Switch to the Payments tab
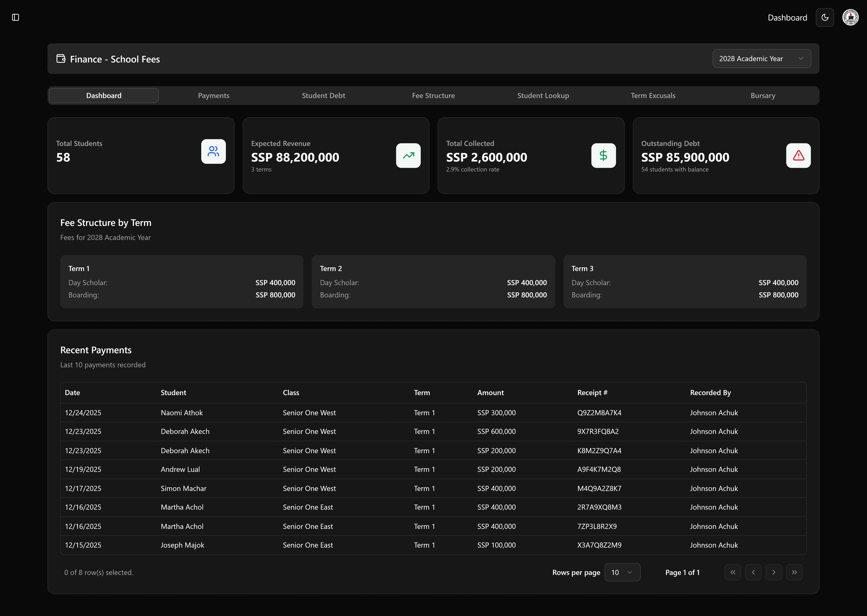 [214, 96]
